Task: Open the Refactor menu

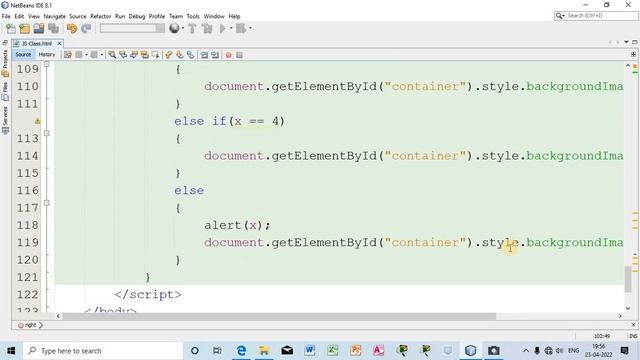Action: pos(100,16)
